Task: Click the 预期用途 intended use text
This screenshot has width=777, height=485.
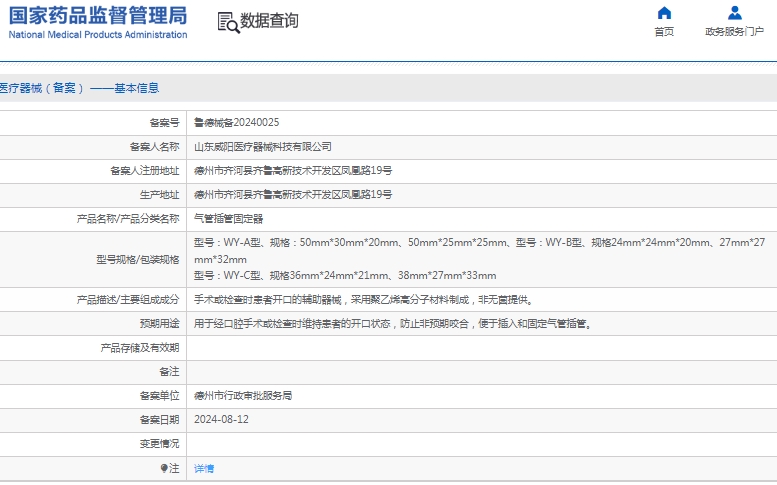Action: [x=393, y=323]
